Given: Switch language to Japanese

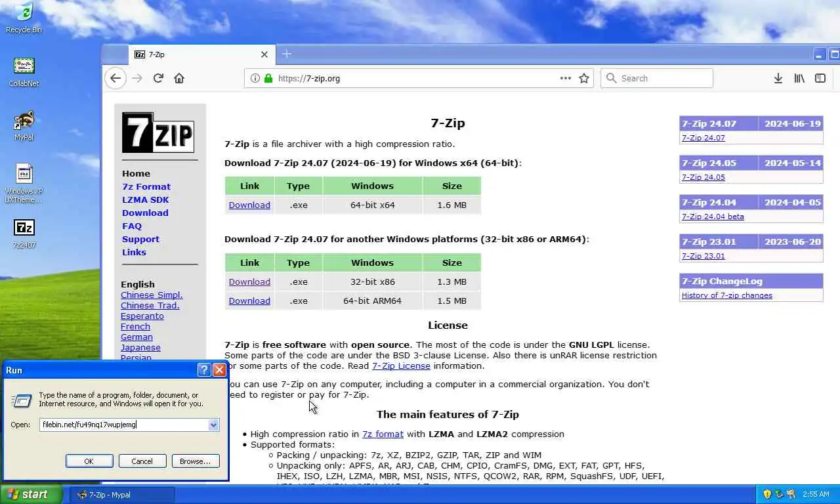Looking at the screenshot, I should (x=140, y=348).
